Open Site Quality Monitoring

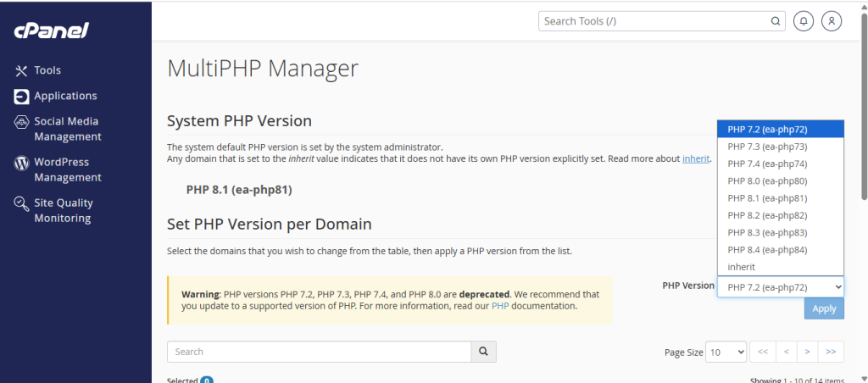tap(63, 210)
